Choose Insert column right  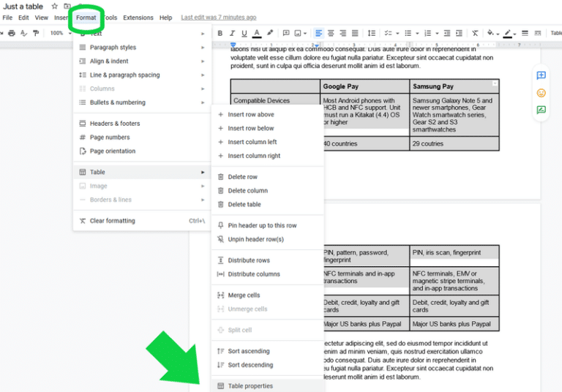(268, 156)
